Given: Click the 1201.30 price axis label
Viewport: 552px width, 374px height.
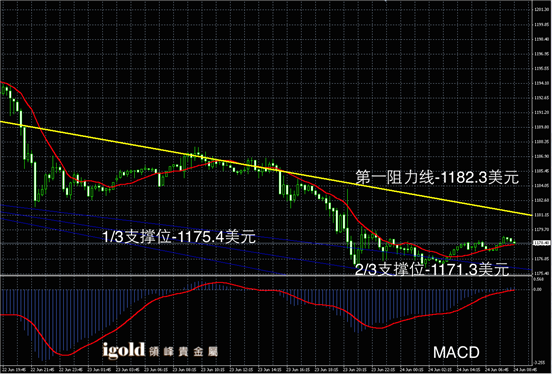Looking at the screenshot, I should [x=541, y=10].
